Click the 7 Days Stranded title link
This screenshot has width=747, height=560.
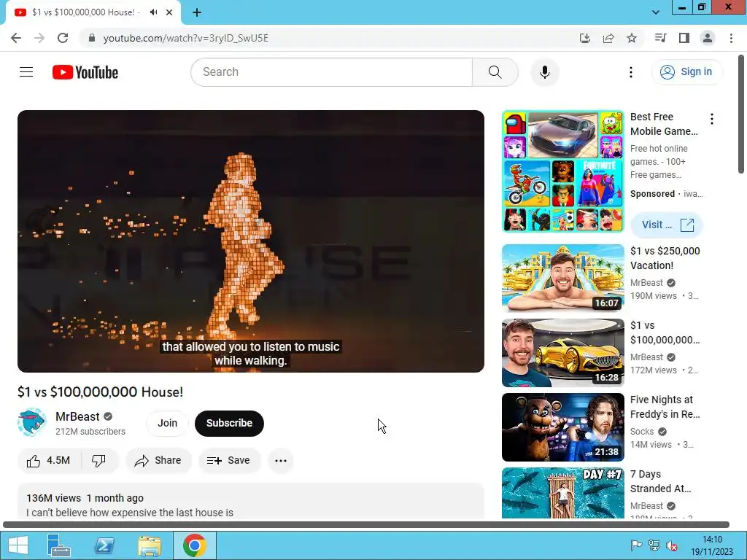point(661,481)
